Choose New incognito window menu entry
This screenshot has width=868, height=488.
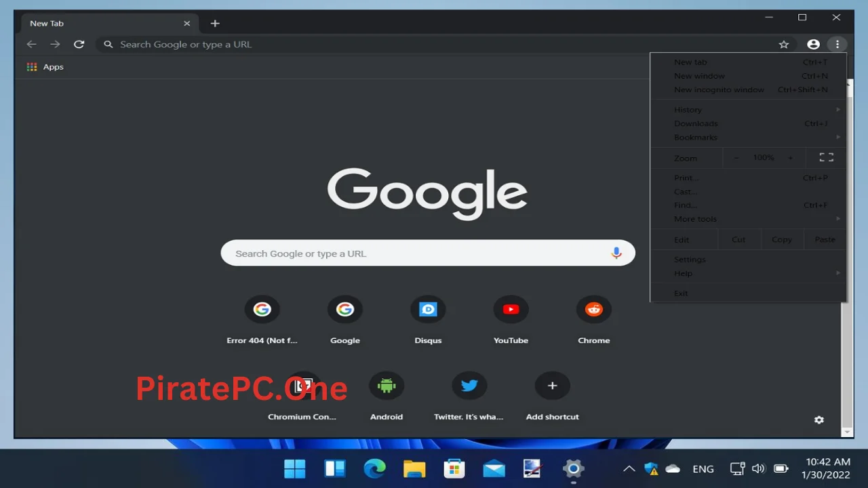pos(749,89)
